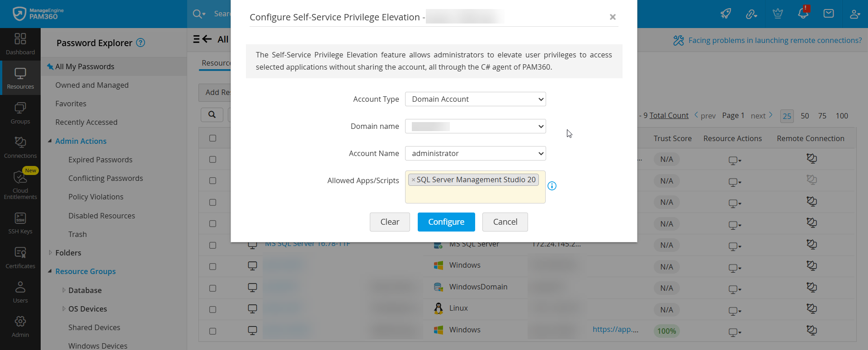868x350 pixels.
Task: Open the Account Name dropdown
Action: tap(475, 153)
